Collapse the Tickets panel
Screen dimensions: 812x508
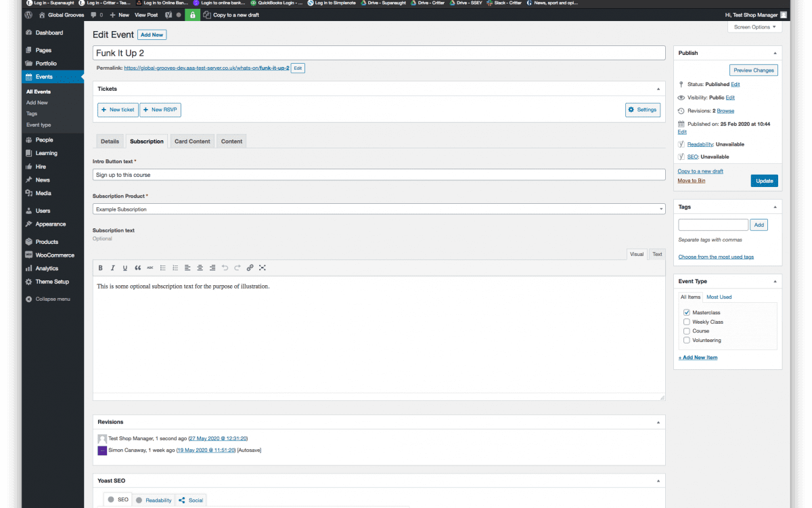[658, 89]
